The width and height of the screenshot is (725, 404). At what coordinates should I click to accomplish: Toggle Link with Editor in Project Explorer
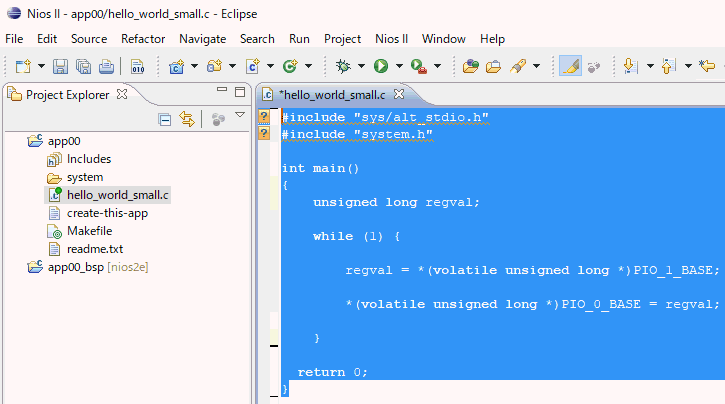click(x=187, y=119)
